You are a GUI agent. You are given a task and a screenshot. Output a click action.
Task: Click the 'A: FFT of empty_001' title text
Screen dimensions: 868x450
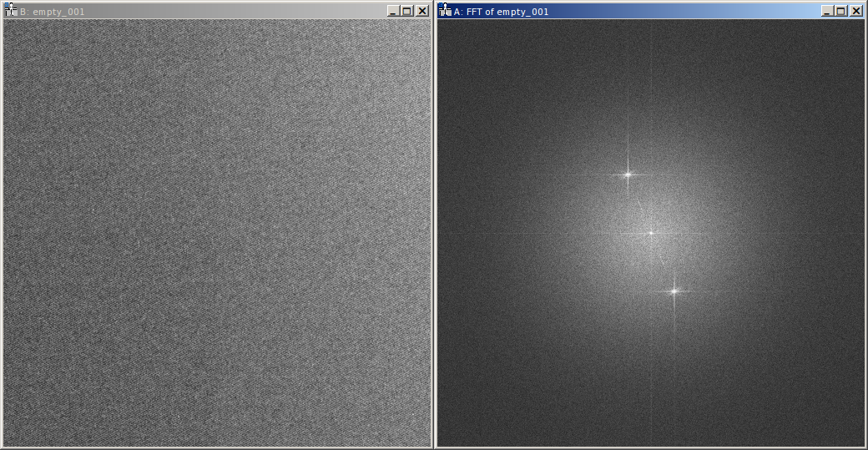click(x=501, y=12)
